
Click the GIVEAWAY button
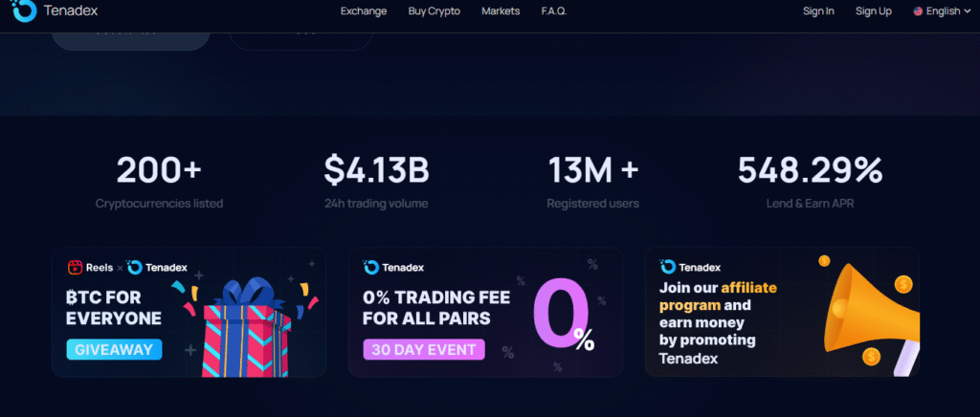[115, 350]
